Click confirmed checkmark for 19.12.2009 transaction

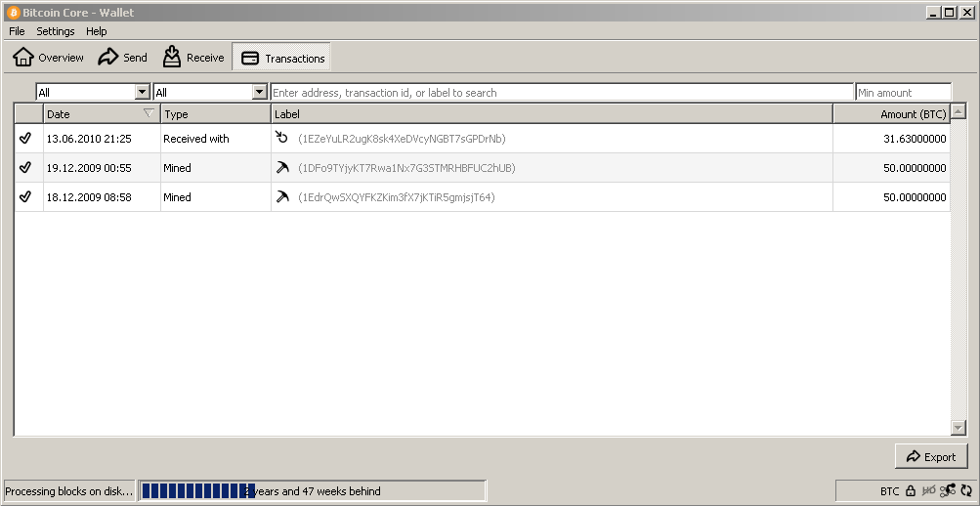25,167
